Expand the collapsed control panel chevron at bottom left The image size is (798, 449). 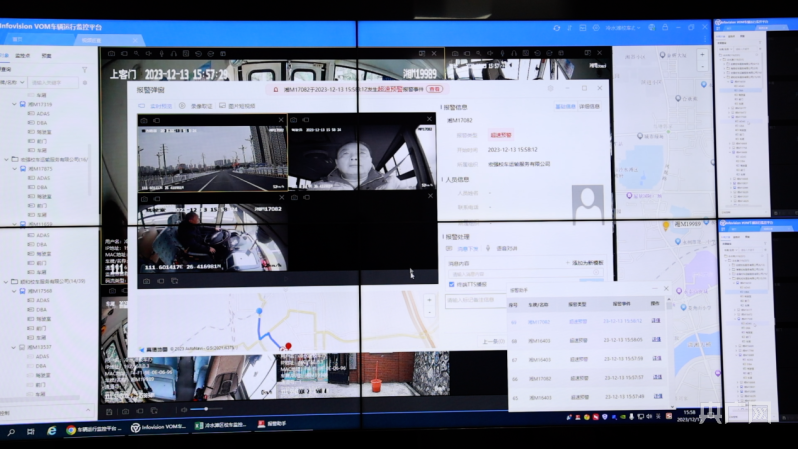(x=88, y=410)
